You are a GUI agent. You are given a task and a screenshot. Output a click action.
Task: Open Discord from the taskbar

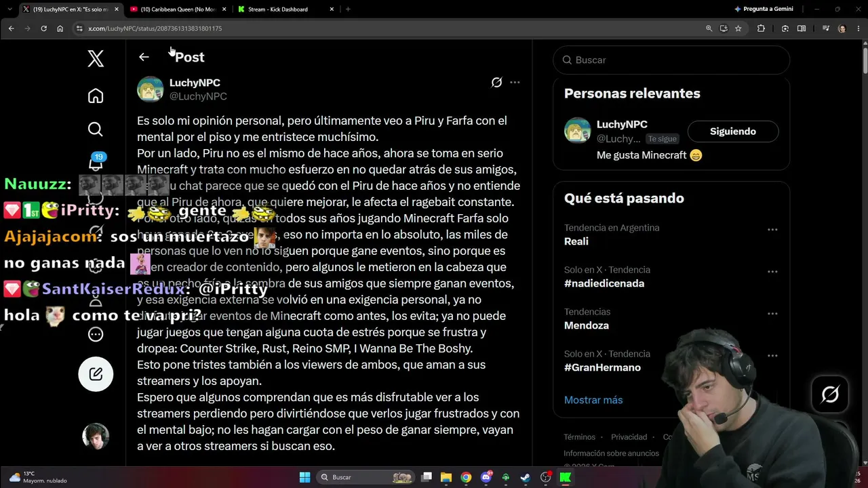point(486,477)
